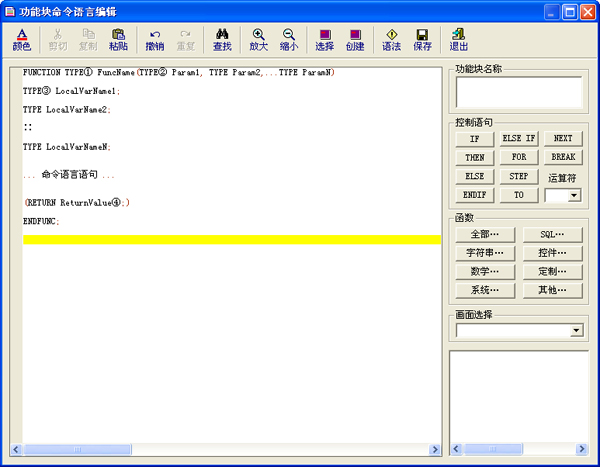Open 查找 find binoculars tool

click(222, 40)
